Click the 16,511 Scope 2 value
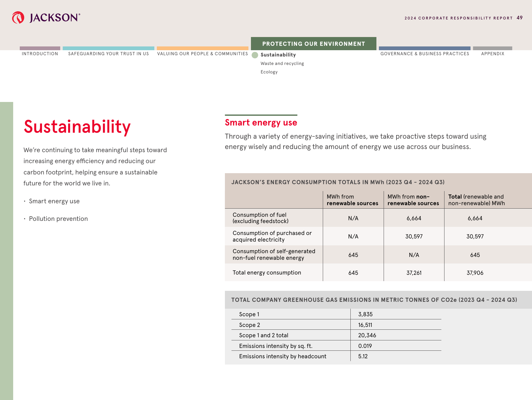The width and height of the screenshot is (532, 400). (365, 325)
